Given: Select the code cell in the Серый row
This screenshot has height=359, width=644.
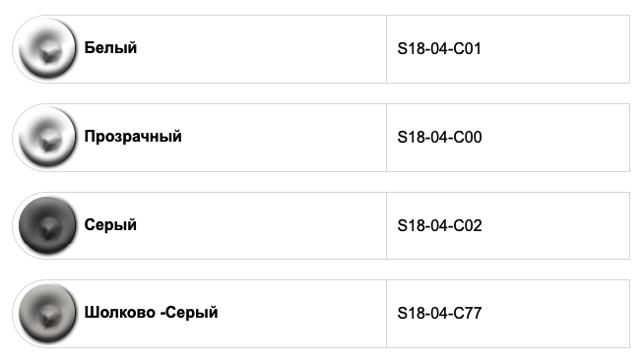Looking at the screenshot, I should [x=508, y=225].
